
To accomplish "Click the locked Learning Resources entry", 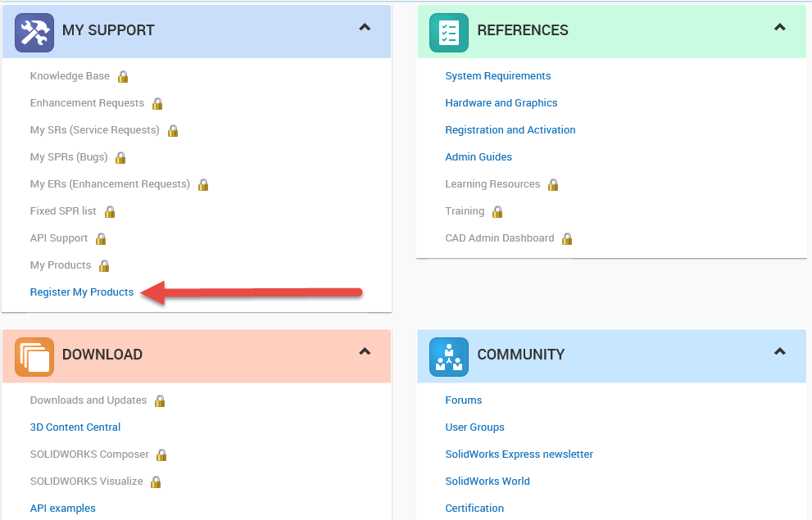I will click(492, 183).
